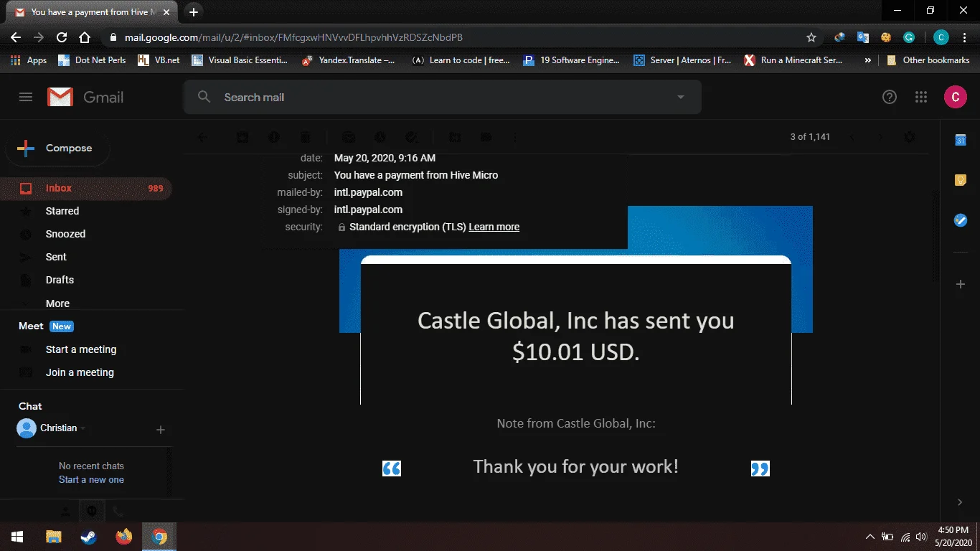
Task: Show Hangouts conversations icon at sidebar bottom
Action: click(92, 511)
